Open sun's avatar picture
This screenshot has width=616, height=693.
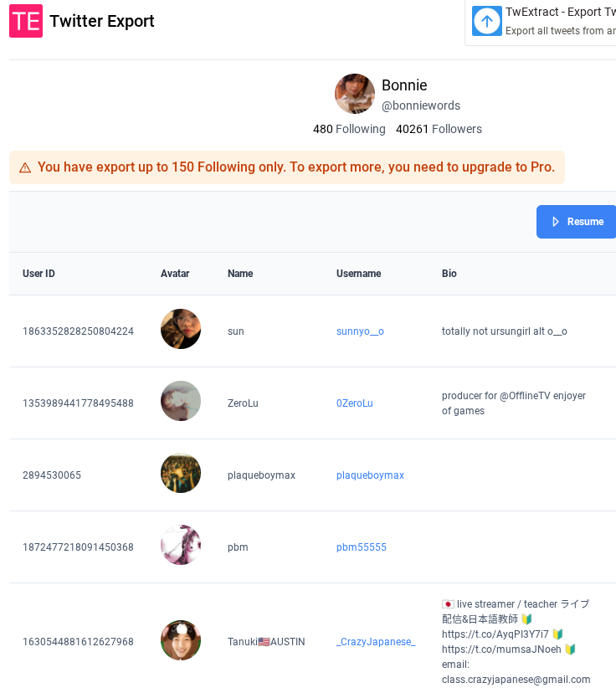[180, 329]
